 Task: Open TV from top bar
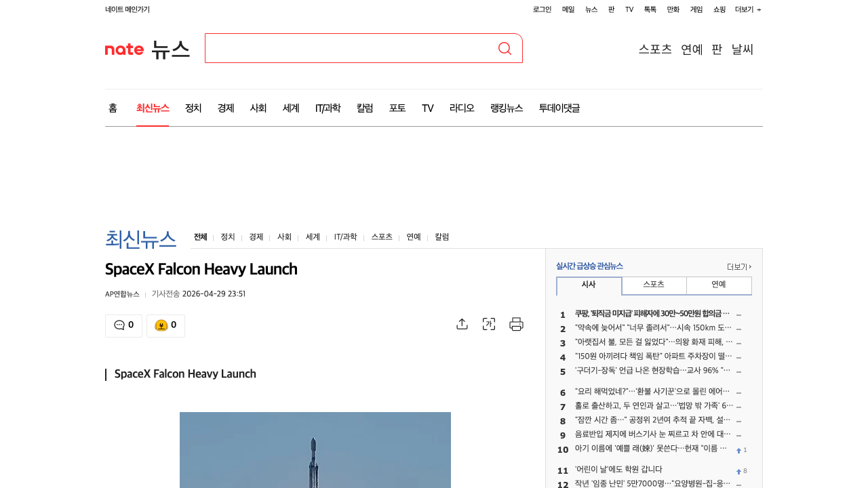click(629, 9)
